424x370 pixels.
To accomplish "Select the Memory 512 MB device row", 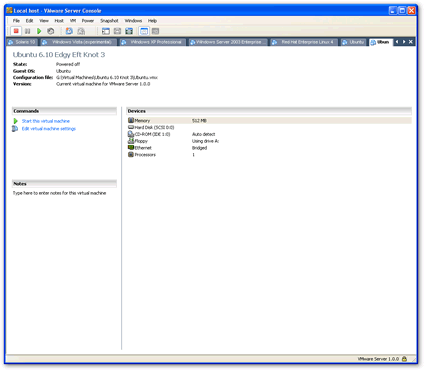I will [269, 120].
